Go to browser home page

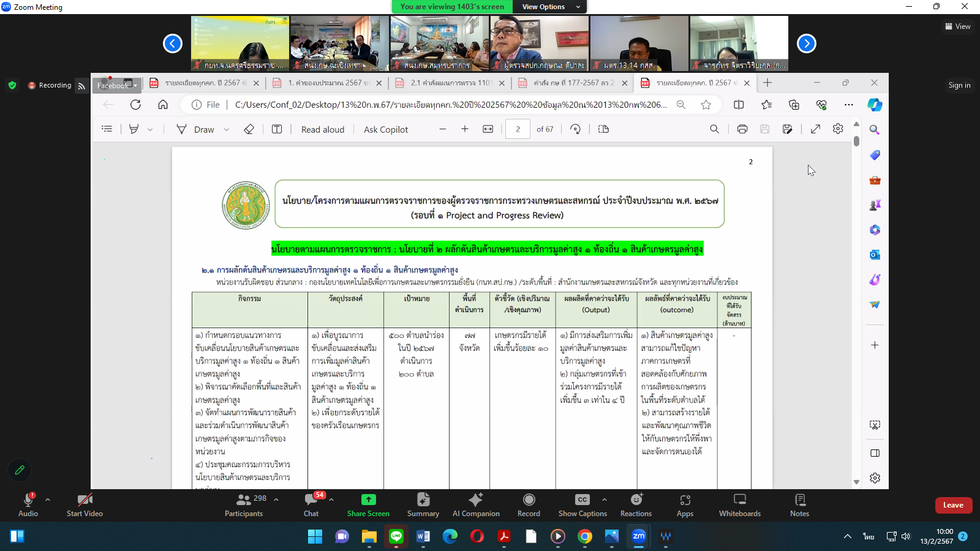pos(163,105)
